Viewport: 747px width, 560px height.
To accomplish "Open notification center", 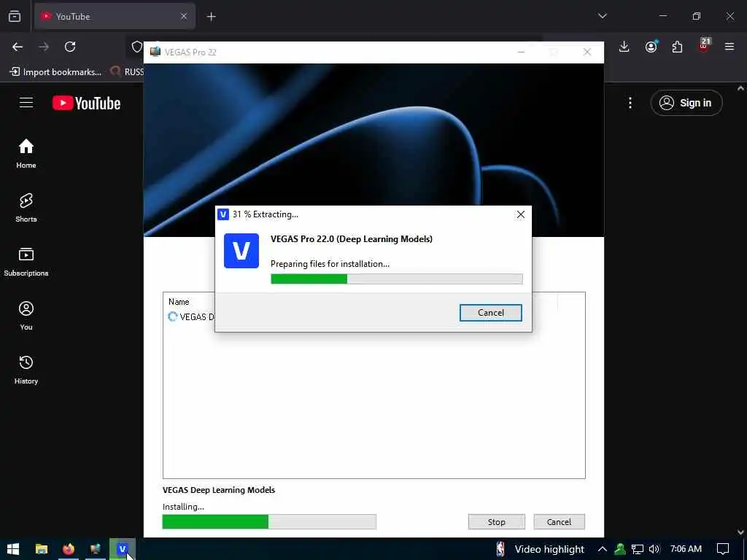I will [723, 549].
